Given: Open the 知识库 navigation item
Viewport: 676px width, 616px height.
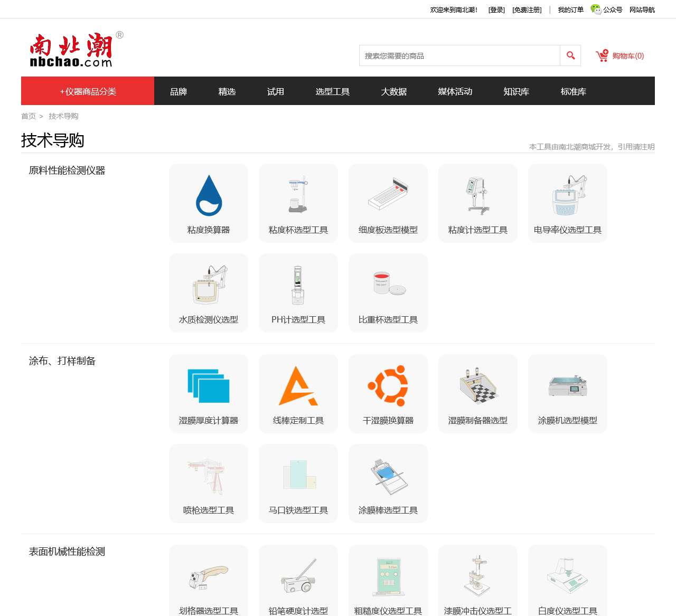Looking at the screenshot, I should pyautogui.click(x=517, y=91).
